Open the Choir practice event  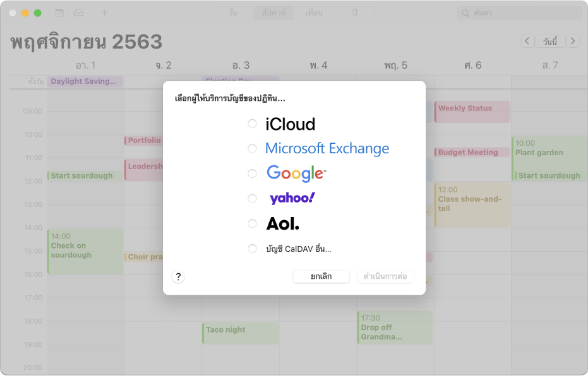click(x=144, y=257)
